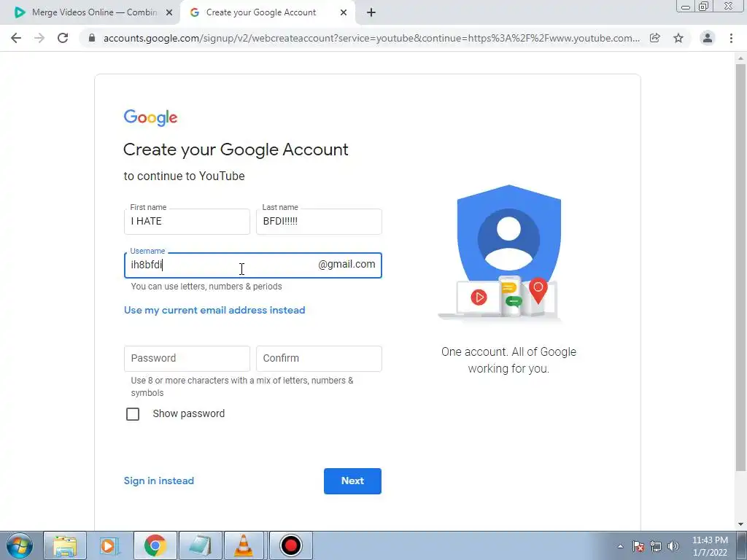This screenshot has width=747, height=560.
Task: Click Use my current email address instead
Action: 214,311
